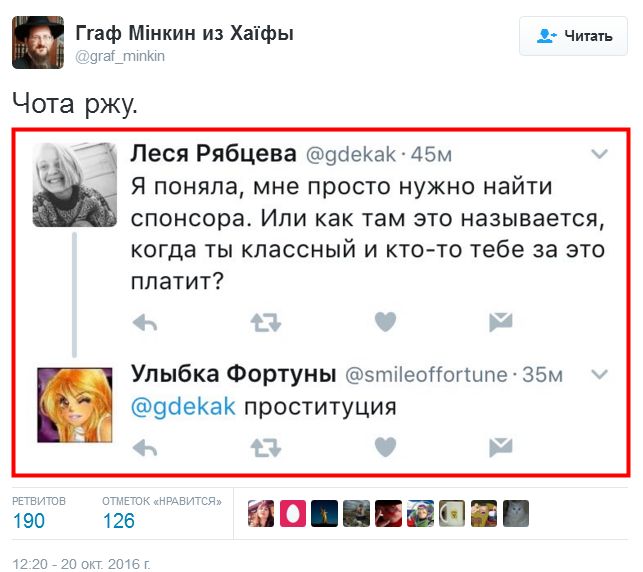View the 126 likes list
Screen dimensions: 643x572
tap(118, 520)
